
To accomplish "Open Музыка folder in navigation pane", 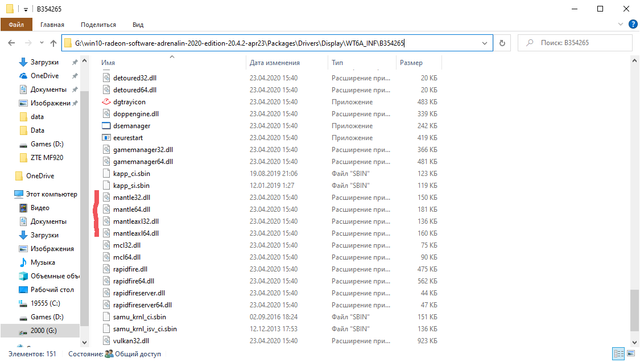I will pos(42,262).
